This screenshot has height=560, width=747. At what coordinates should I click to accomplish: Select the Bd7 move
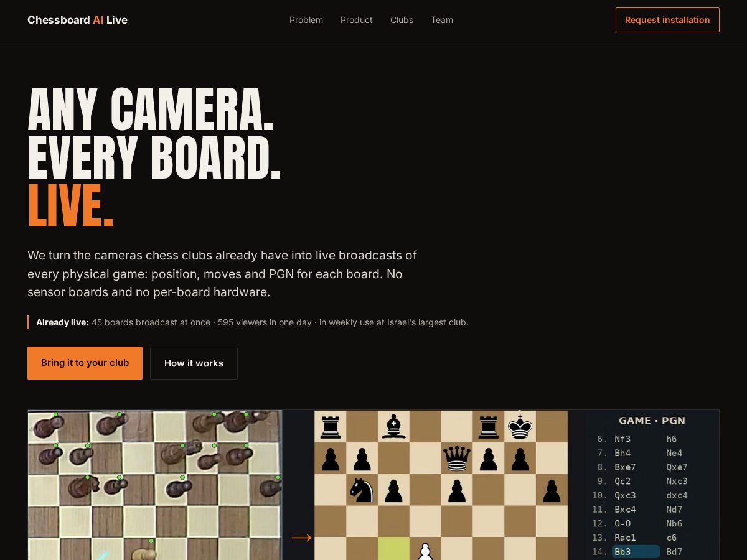674,551
